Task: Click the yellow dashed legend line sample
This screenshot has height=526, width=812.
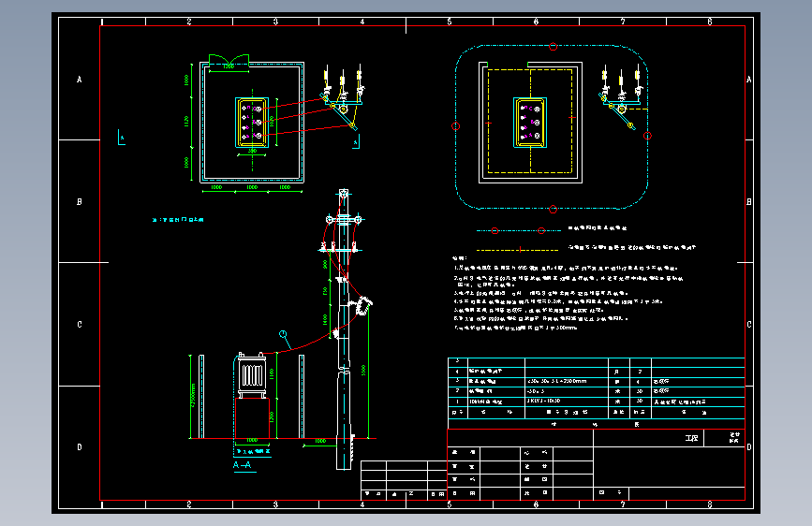Action: 517,250
